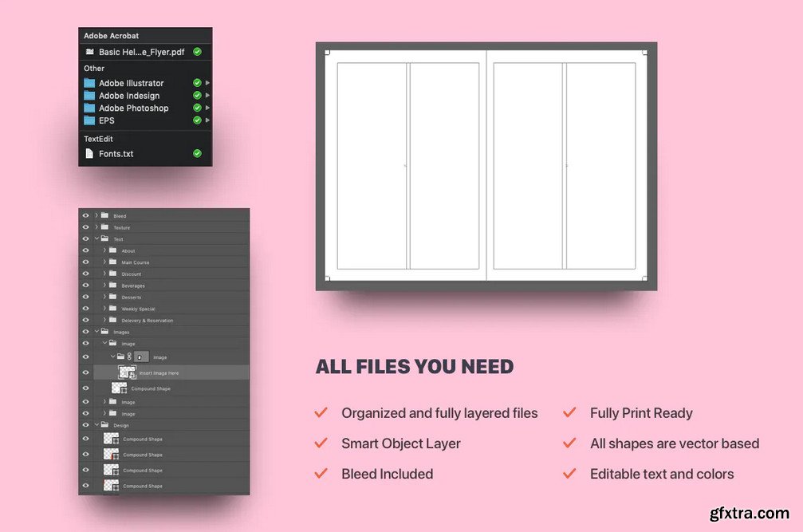Click the Adobe Illustrator folder icon
Viewport: 803px width, 532px height.
[x=89, y=83]
